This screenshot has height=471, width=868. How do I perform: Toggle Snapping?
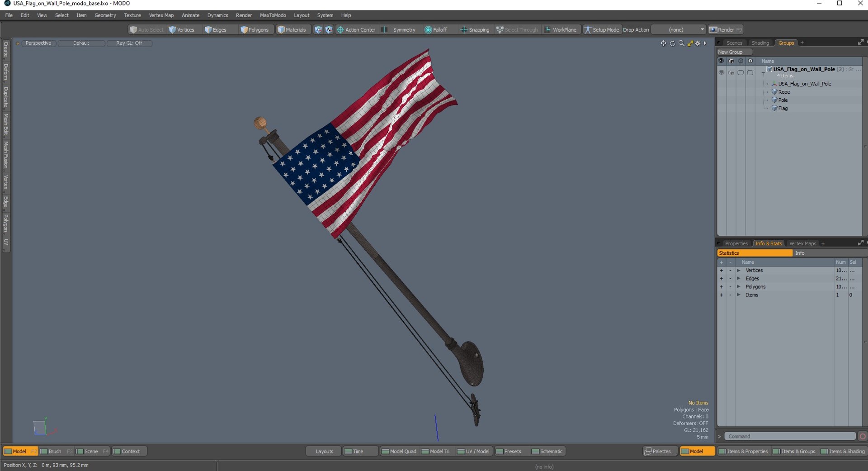click(475, 30)
